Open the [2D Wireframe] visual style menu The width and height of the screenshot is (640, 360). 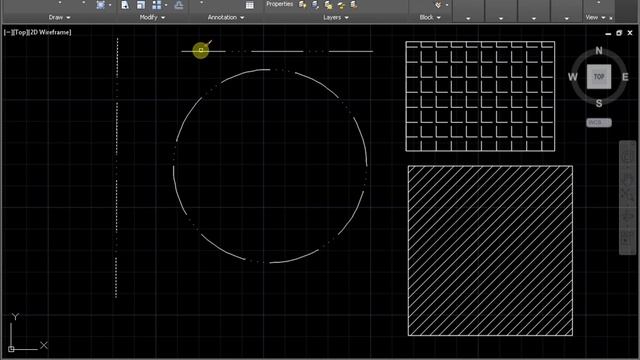click(x=50, y=32)
